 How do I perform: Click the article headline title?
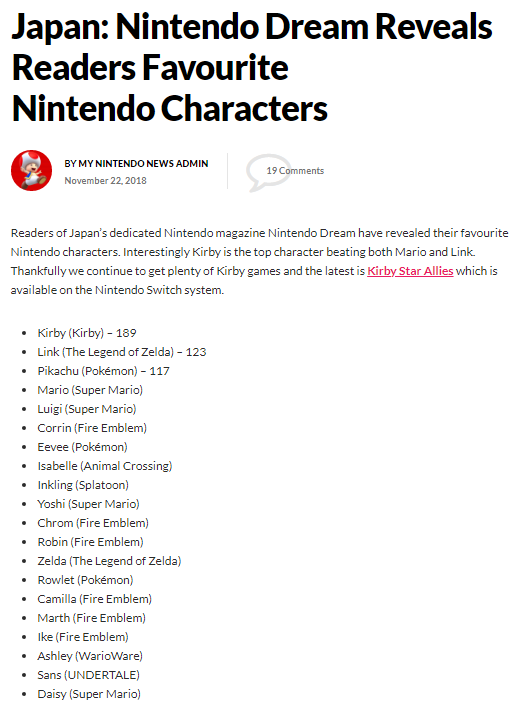[x=252, y=67]
